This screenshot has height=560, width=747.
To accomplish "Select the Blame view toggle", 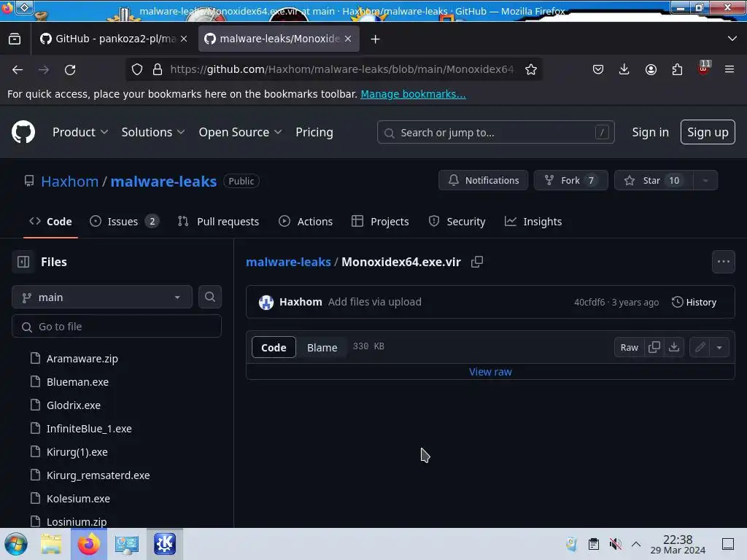I will coord(322,348).
